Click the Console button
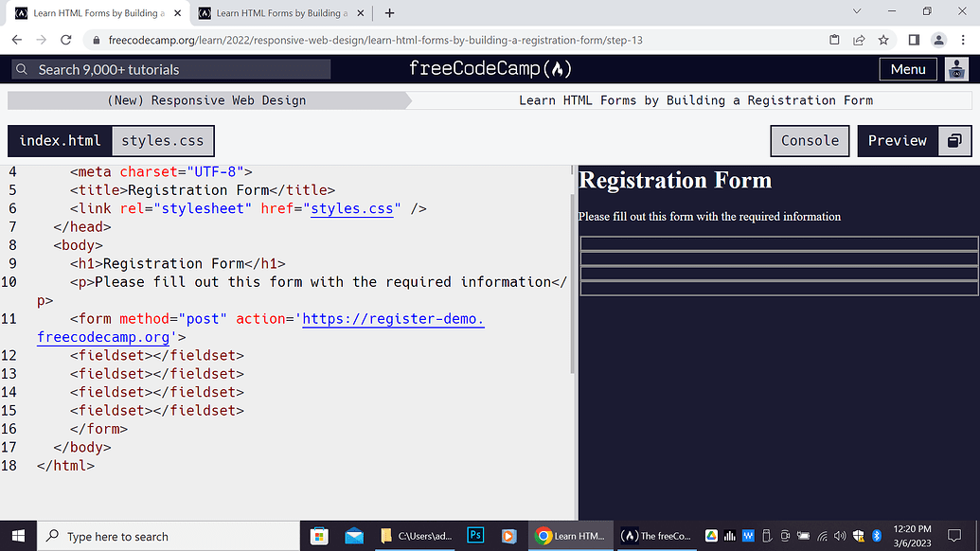This screenshot has height=551, width=980. coord(810,140)
